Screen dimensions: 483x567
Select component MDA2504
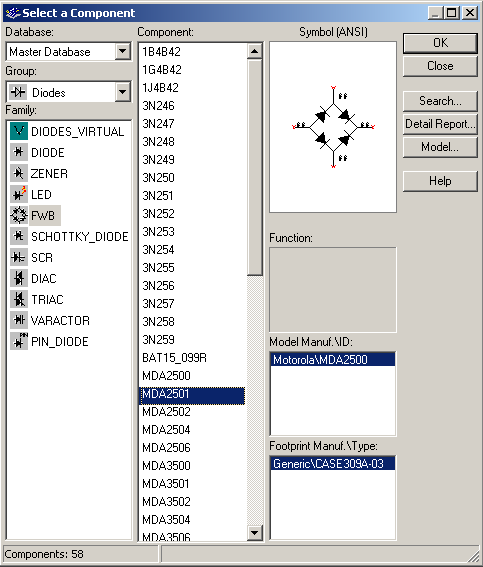click(x=166, y=430)
